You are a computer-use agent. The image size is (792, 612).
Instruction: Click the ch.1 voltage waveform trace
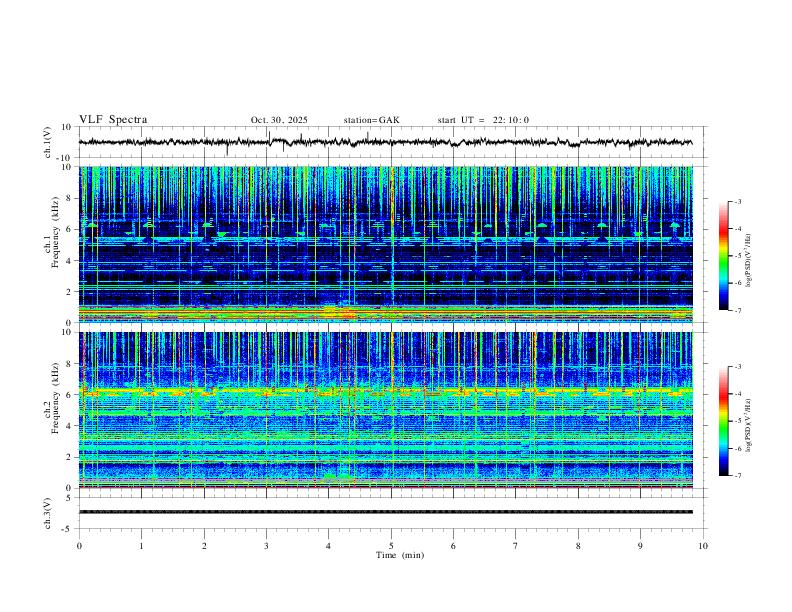click(x=385, y=142)
